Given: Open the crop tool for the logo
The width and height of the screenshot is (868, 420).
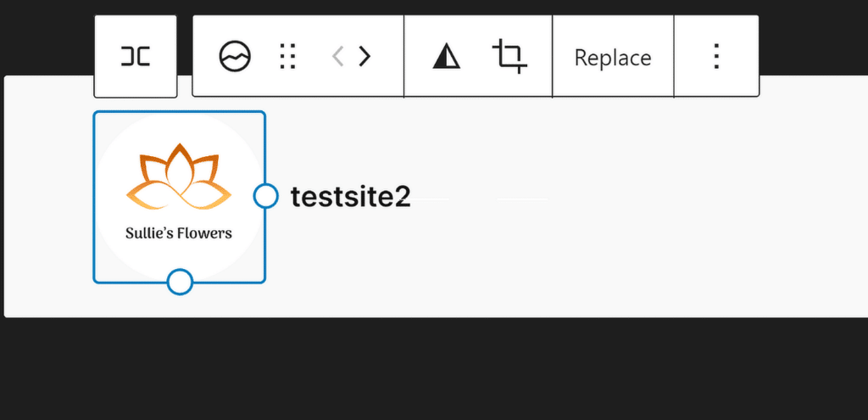Looking at the screenshot, I should click(x=509, y=57).
